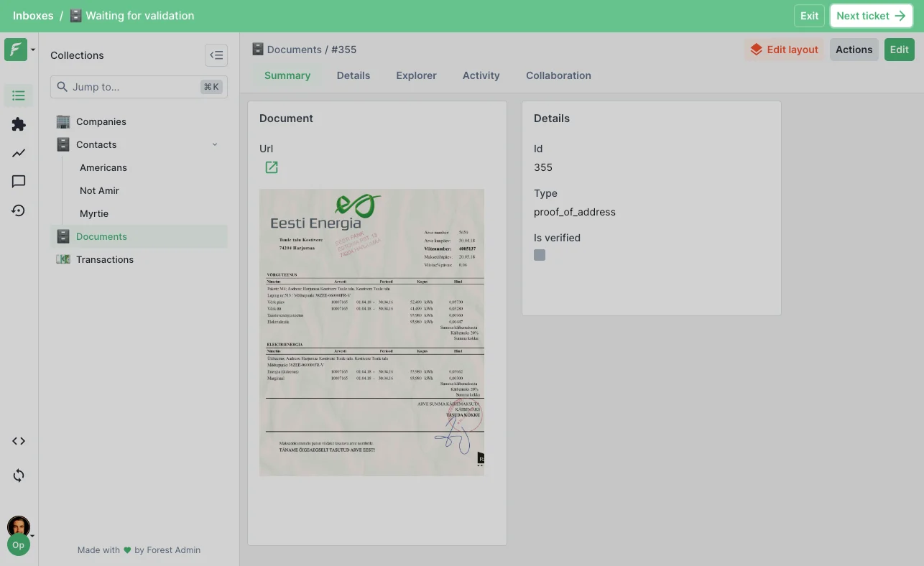The image size is (924, 566).
Task: Open the analytics chart line icon
Action: pos(19,153)
